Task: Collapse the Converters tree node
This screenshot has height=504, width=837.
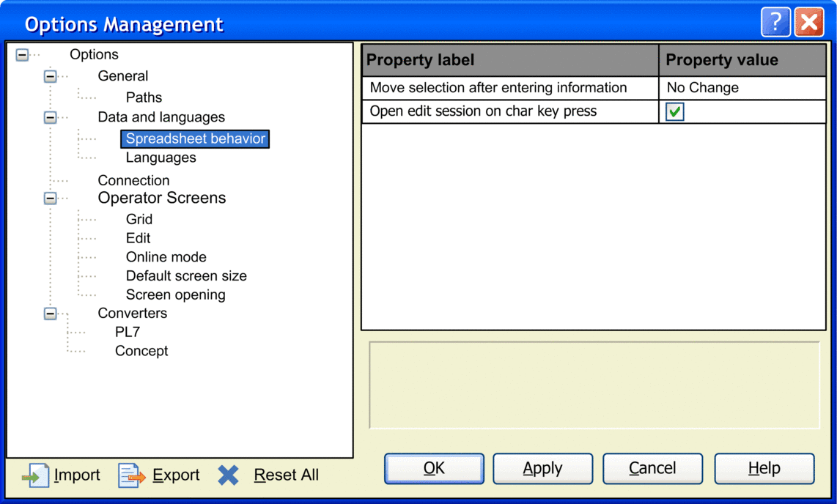Action: (50, 314)
